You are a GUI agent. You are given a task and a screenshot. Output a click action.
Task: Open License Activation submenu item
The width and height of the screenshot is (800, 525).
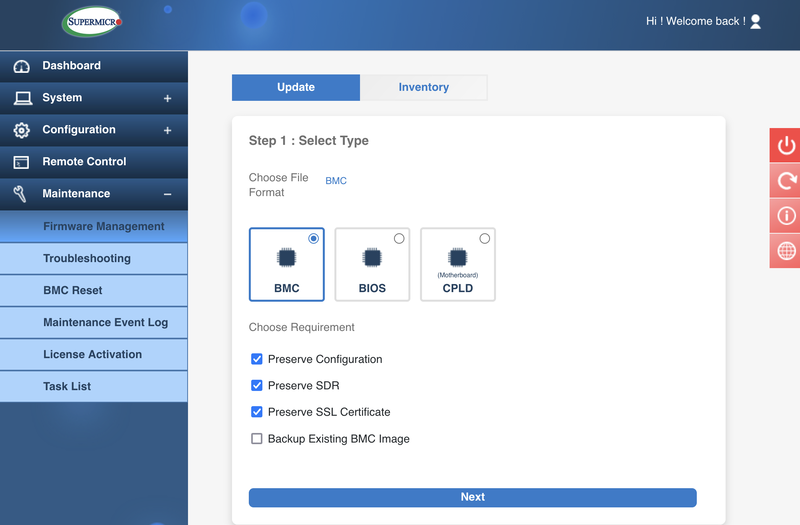94,355
